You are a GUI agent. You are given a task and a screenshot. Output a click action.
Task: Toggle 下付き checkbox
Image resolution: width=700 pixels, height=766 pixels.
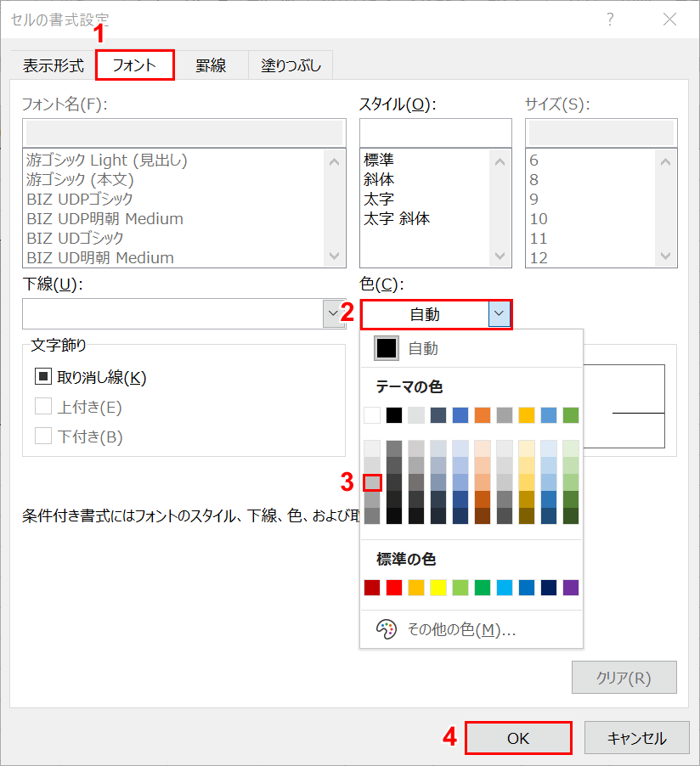[43, 436]
